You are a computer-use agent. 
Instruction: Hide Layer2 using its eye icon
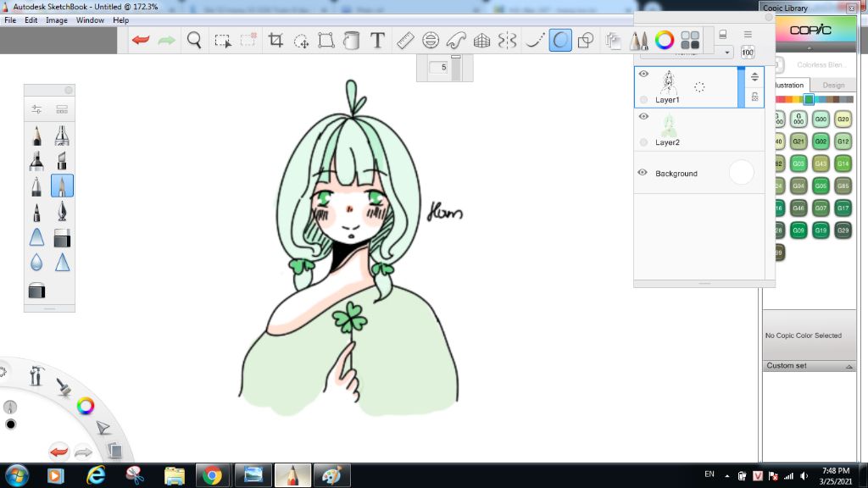pyautogui.click(x=643, y=116)
